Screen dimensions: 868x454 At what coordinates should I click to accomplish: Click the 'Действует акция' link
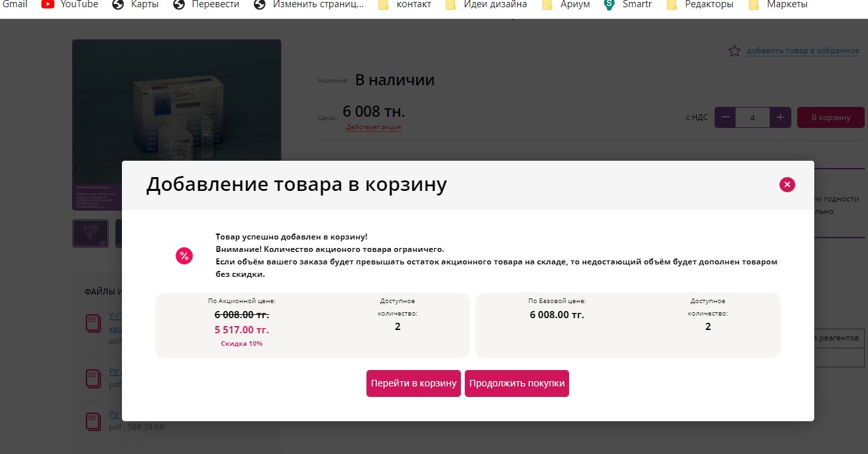pos(374,127)
